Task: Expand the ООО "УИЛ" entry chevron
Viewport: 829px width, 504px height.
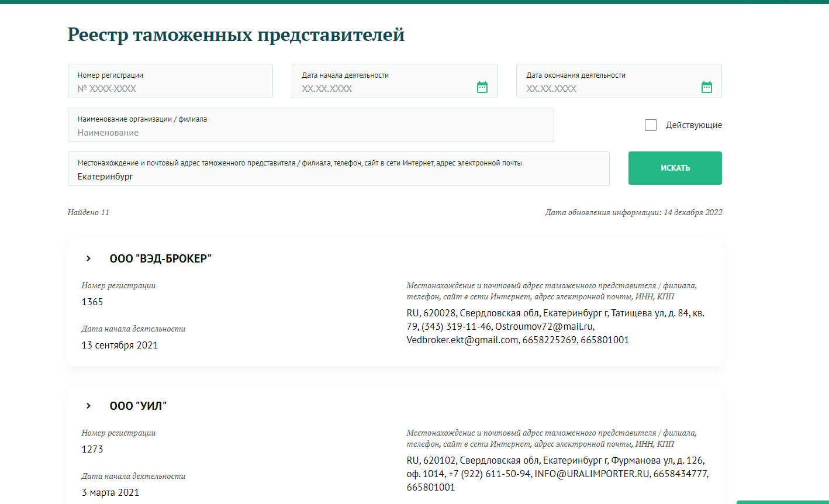Action: [x=88, y=406]
